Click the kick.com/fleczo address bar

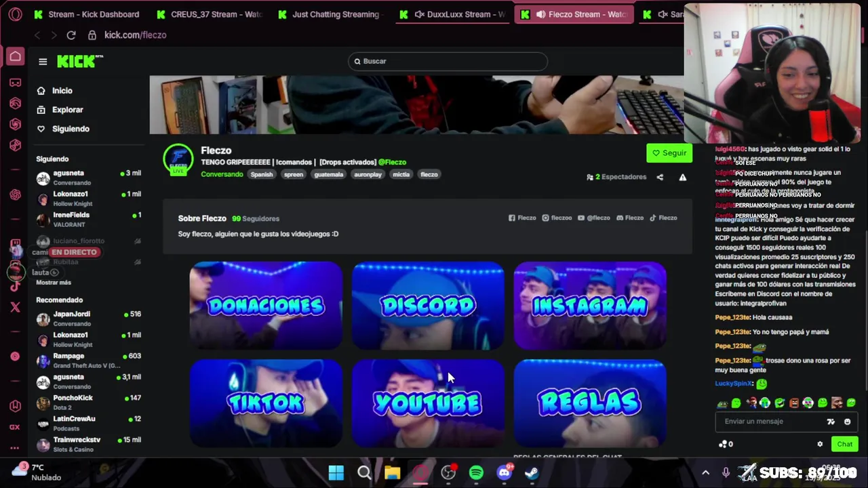click(x=135, y=35)
